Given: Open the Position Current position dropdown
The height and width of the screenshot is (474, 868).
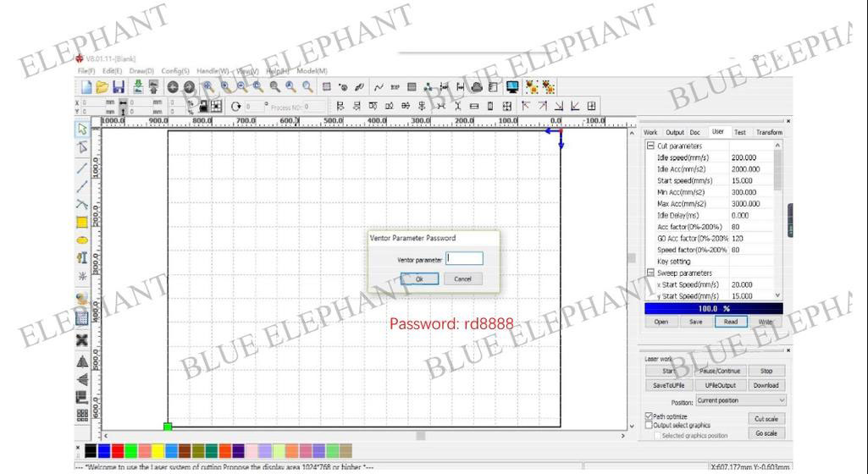Looking at the screenshot, I should click(741, 400).
